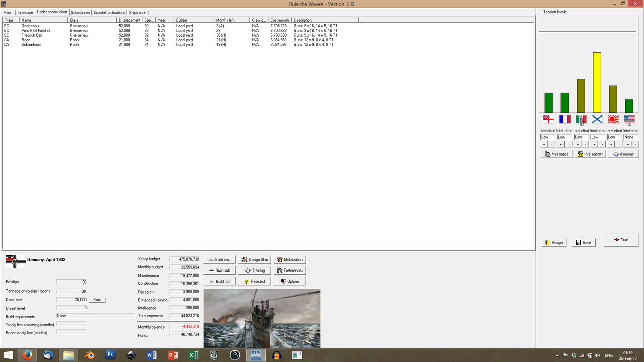Open the Design Ship tool
Image resolution: width=644 pixels, height=362 pixels.
(x=254, y=259)
